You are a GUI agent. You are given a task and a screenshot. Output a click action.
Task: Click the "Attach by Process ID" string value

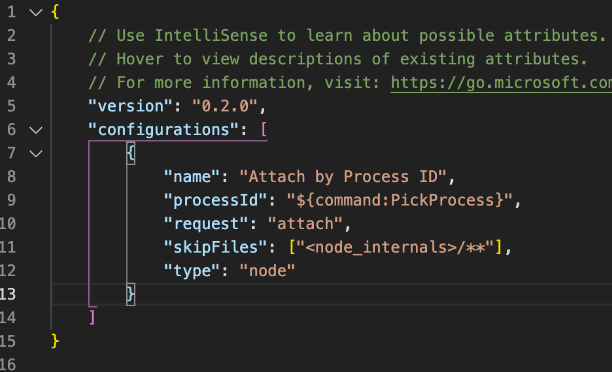tap(343, 177)
